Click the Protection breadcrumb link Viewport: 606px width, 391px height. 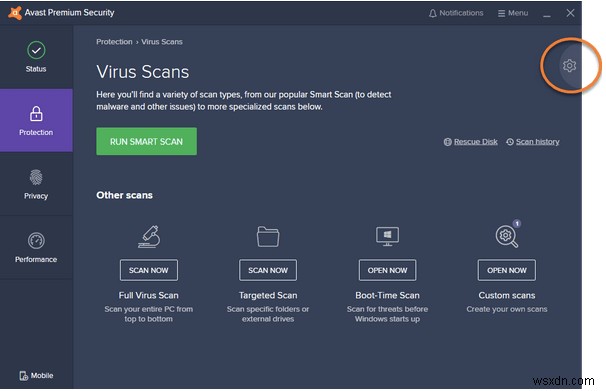point(114,42)
